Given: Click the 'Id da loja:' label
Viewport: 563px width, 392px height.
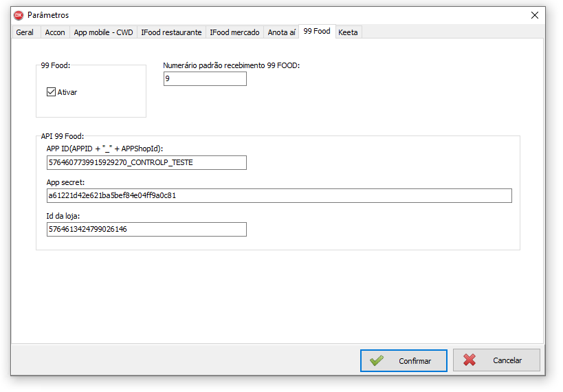Looking at the screenshot, I should click(63, 216).
